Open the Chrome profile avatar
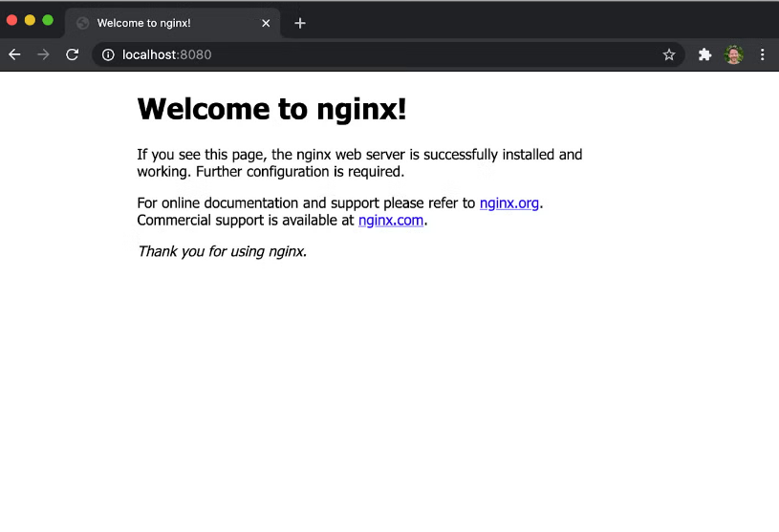The height and width of the screenshot is (532, 779). click(734, 54)
